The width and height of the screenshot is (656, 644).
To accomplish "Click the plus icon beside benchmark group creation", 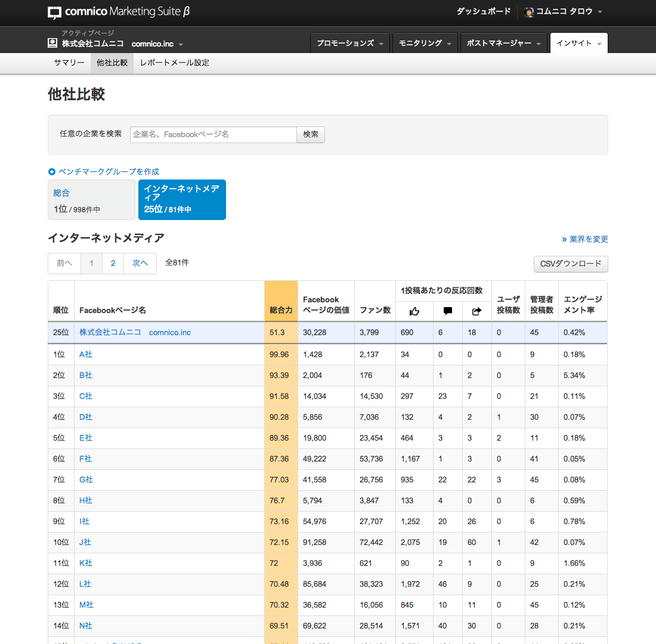I will pyautogui.click(x=52, y=172).
